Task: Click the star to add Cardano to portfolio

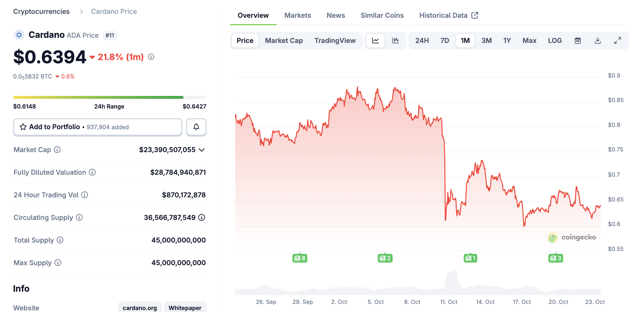Action: point(23,127)
